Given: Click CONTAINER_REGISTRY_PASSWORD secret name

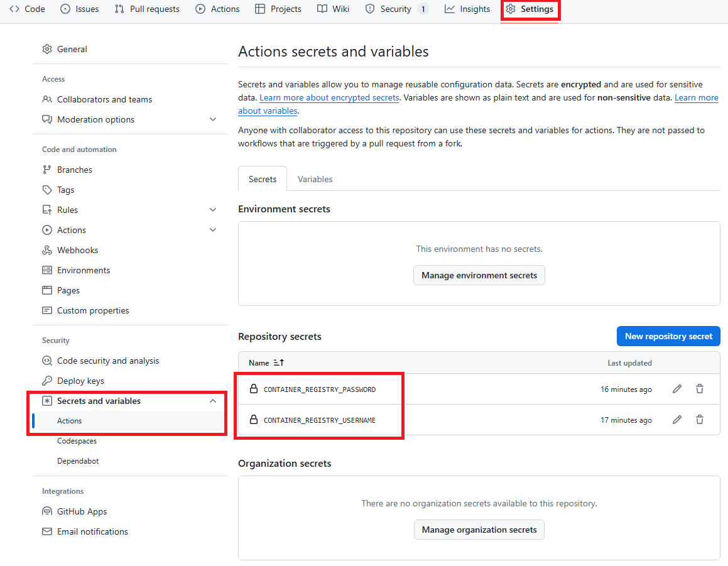Looking at the screenshot, I should coord(320,389).
